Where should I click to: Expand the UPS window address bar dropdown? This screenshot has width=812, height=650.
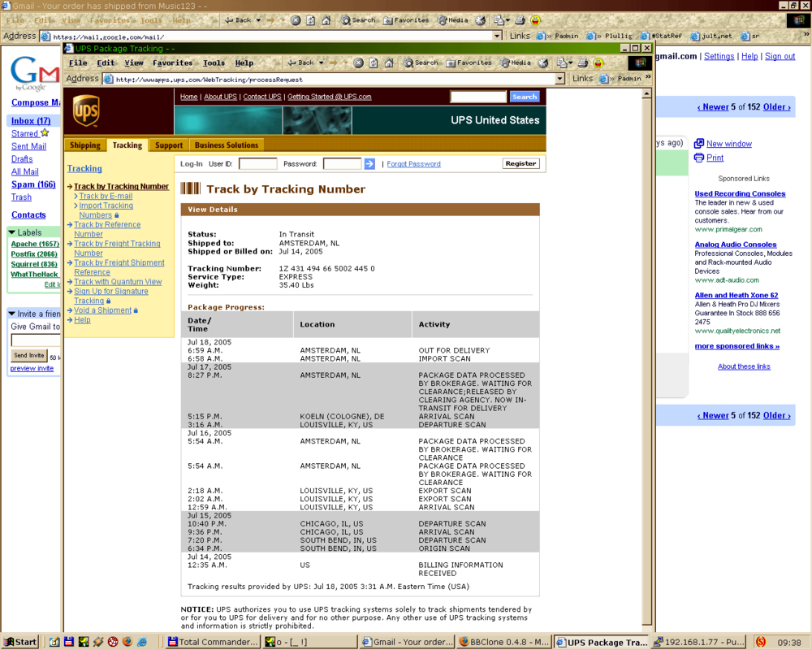(559, 79)
